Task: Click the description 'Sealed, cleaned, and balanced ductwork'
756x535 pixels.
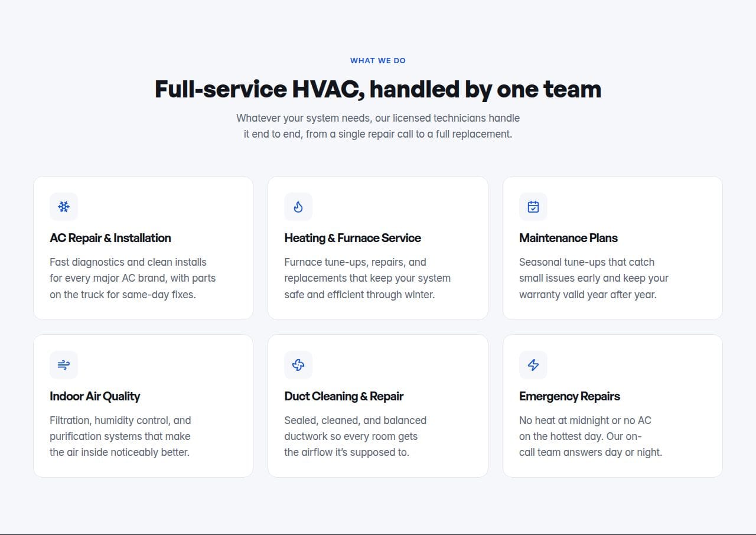Action: tap(355, 436)
